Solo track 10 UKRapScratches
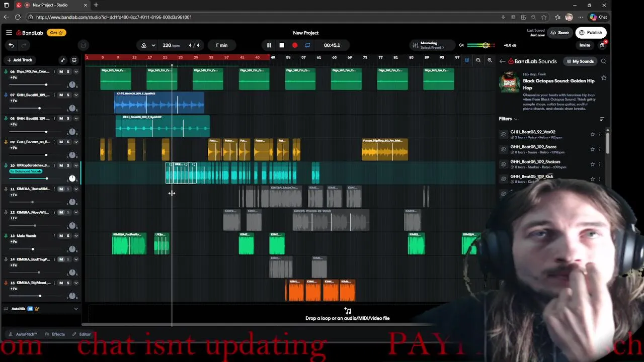Viewport: 644px width, 362px height. pos(68,165)
